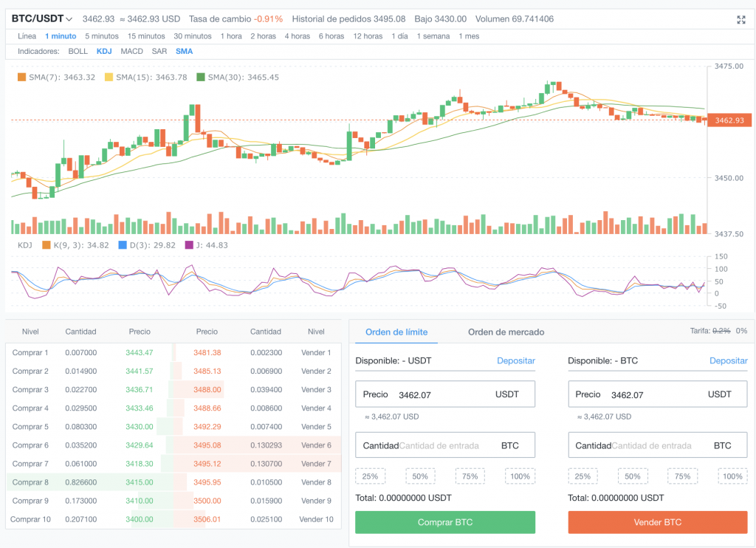Viewport: 756px width, 548px height.
Task: Select the 12 horas interval
Action: (x=368, y=36)
